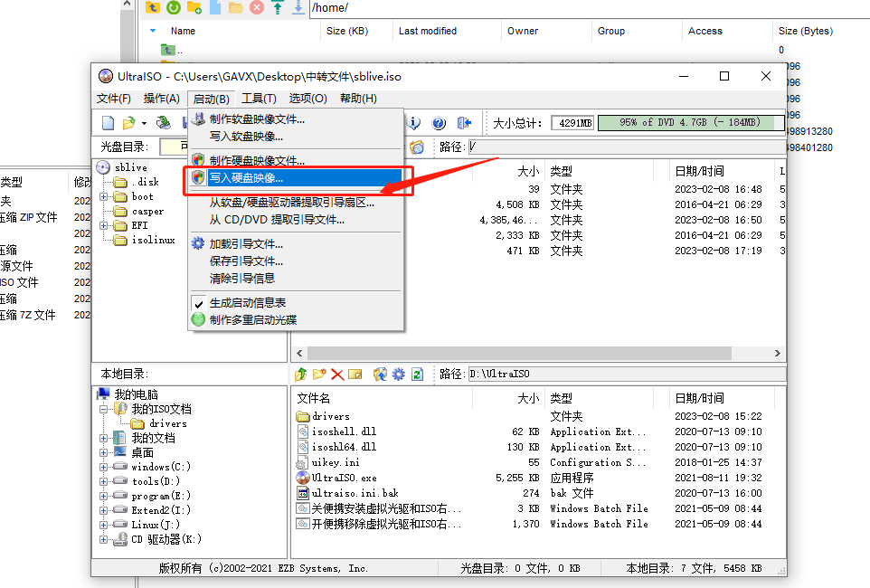Expand the EFI folder in disc tree
The width and height of the screenshot is (870, 588).
[104, 225]
